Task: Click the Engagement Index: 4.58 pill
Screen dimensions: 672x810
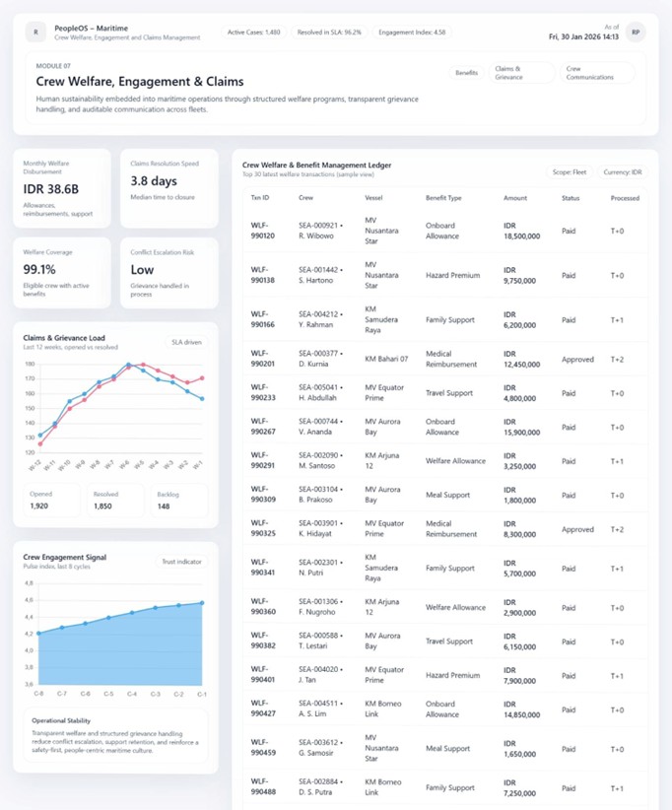Action: click(x=414, y=32)
